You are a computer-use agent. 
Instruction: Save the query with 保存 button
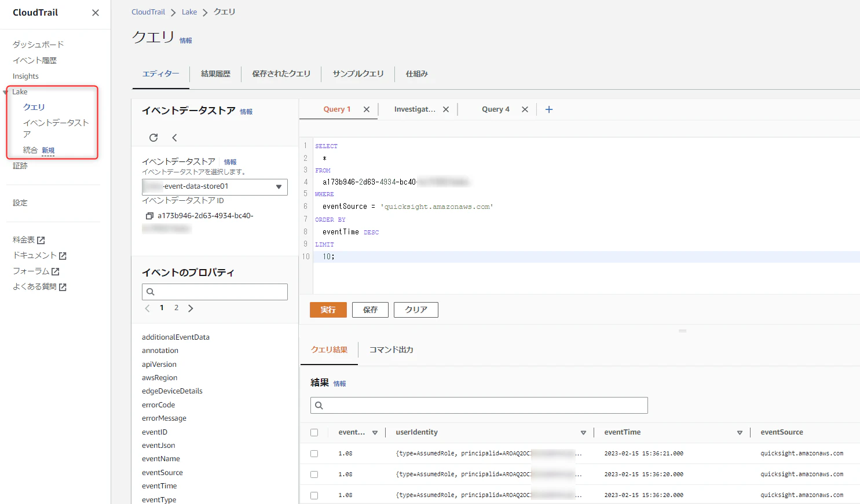[370, 310]
